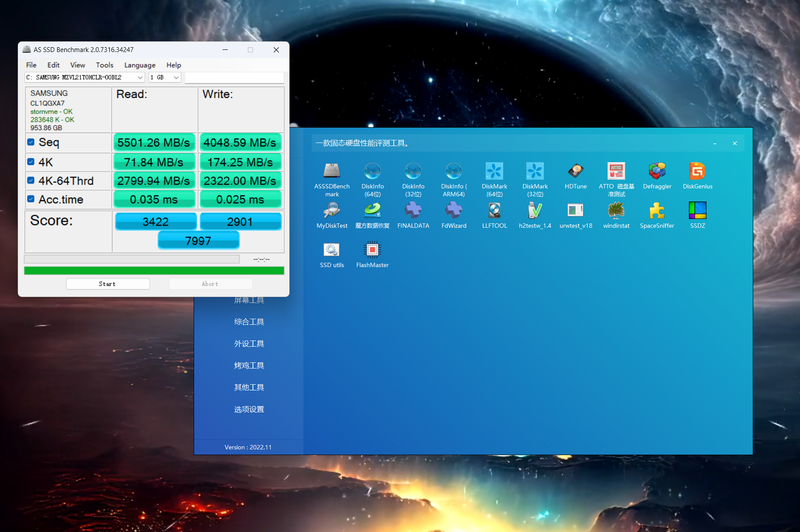Launch the MyDiskTest icon
Screen dimensions: 800x532
click(x=332, y=210)
